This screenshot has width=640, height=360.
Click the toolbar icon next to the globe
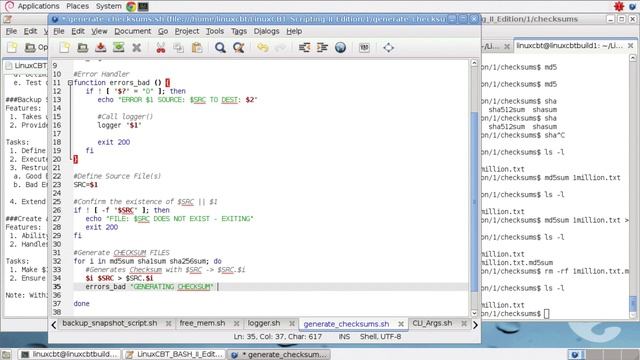[x=364, y=48]
